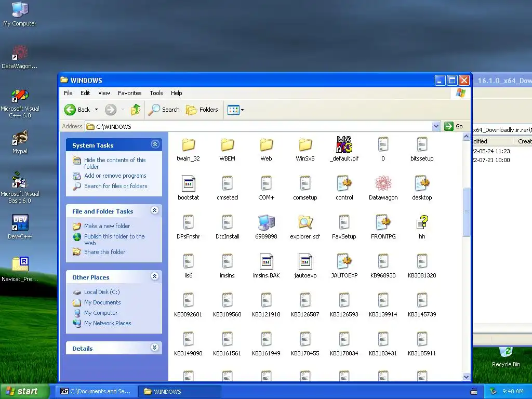Image resolution: width=532 pixels, height=399 pixels.
Task: Select the 6989898 computer icon
Action: tap(267, 222)
